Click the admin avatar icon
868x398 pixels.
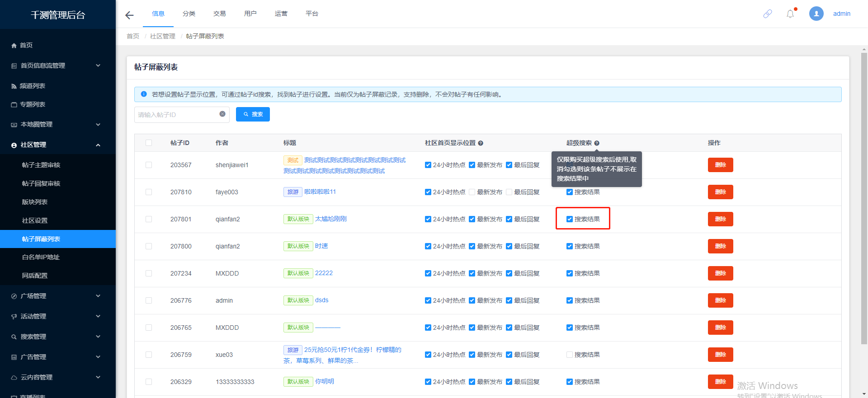pos(816,14)
